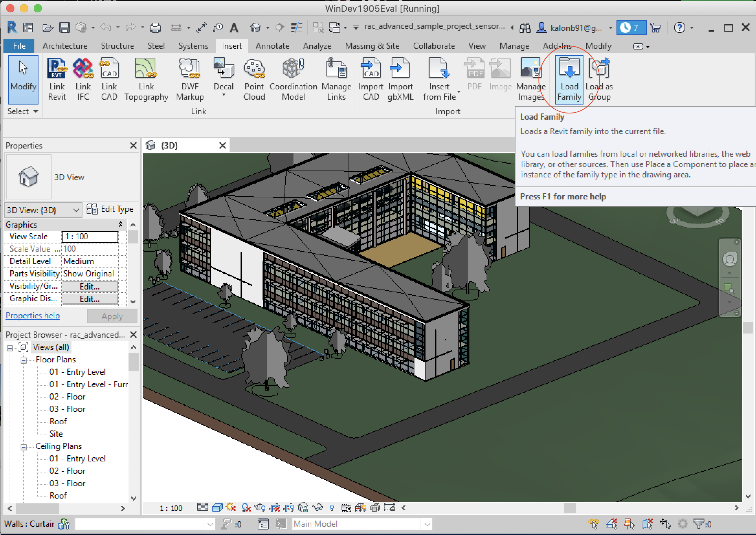Open the Point Cloud tool
The image size is (756, 535).
tap(254, 79)
